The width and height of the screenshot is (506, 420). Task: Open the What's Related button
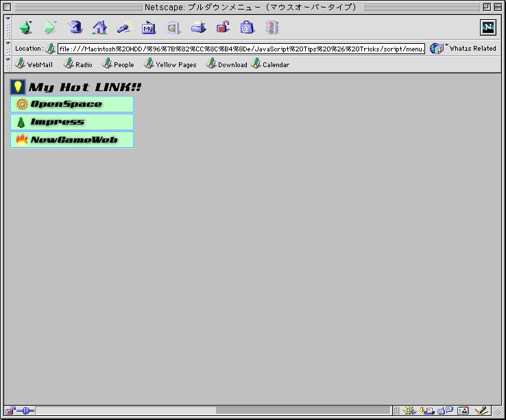tap(463, 49)
